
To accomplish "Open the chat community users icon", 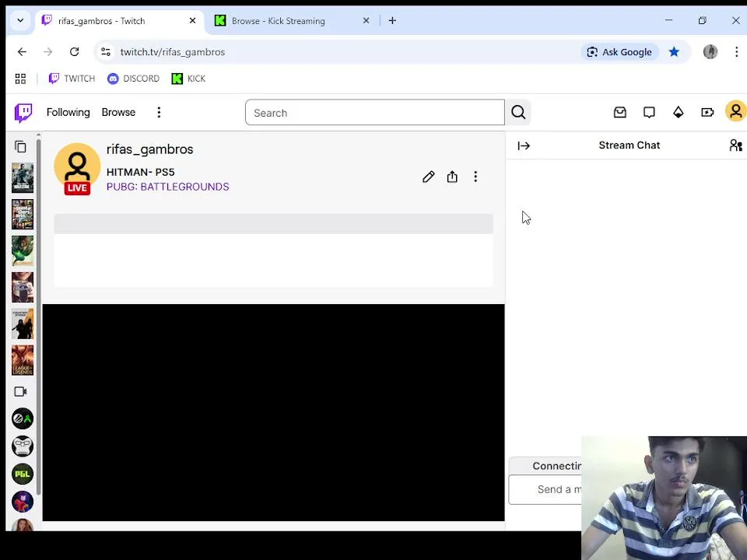I will (x=735, y=145).
